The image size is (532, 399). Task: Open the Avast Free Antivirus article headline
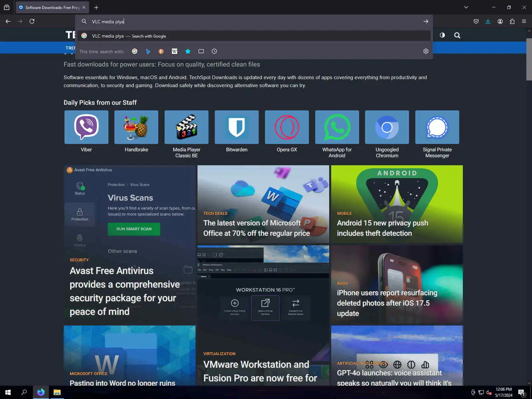tap(125, 291)
